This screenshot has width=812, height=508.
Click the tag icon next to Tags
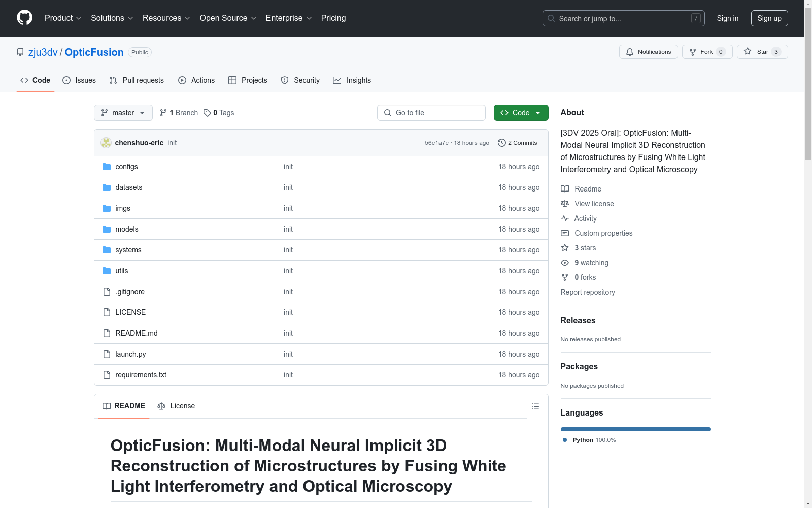click(x=207, y=113)
